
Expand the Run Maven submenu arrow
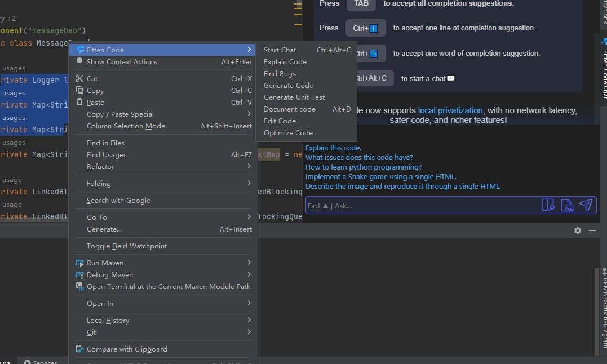tap(249, 262)
